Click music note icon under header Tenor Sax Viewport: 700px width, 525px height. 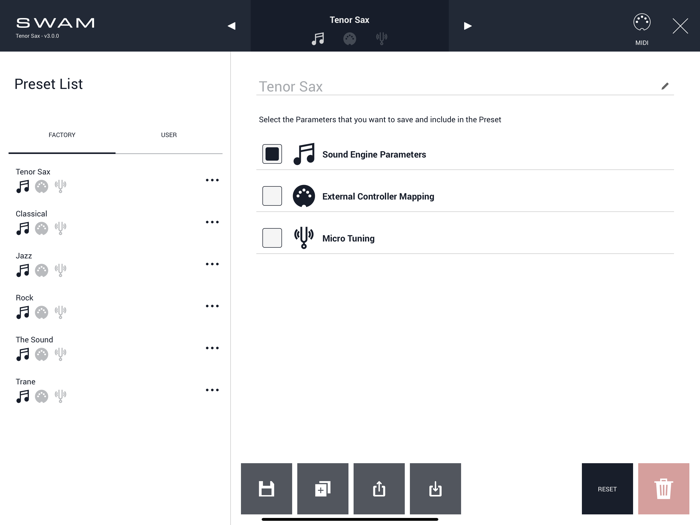[318, 39]
